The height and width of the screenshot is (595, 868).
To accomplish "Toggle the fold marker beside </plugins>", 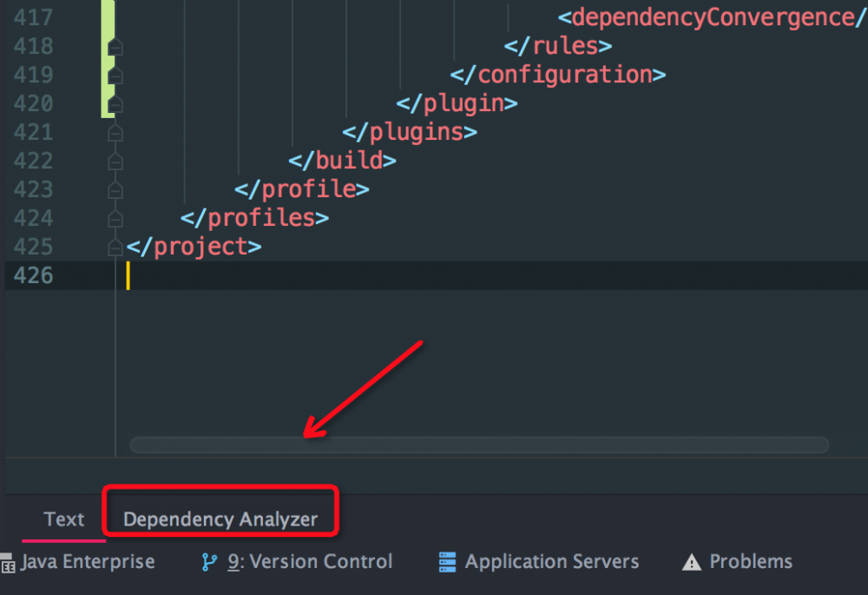I will click(115, 133).
